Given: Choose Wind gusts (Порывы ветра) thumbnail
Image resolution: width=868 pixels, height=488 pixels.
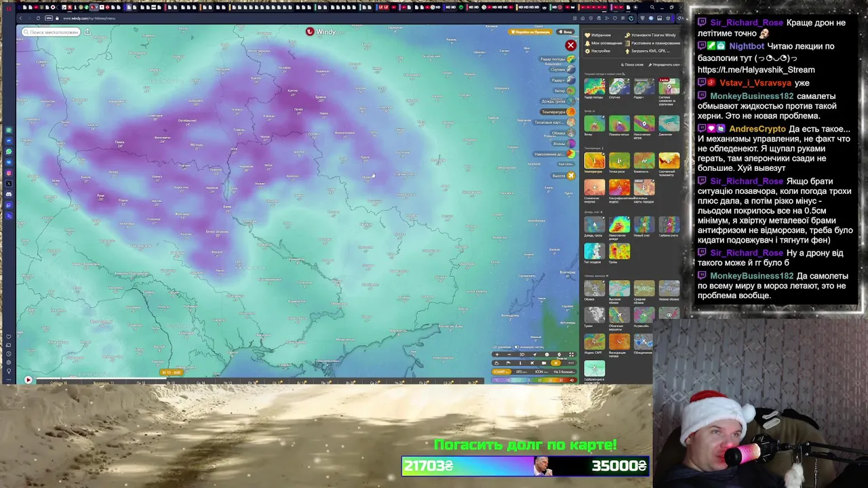Looking at the screenshot, I should pos(620,123).
